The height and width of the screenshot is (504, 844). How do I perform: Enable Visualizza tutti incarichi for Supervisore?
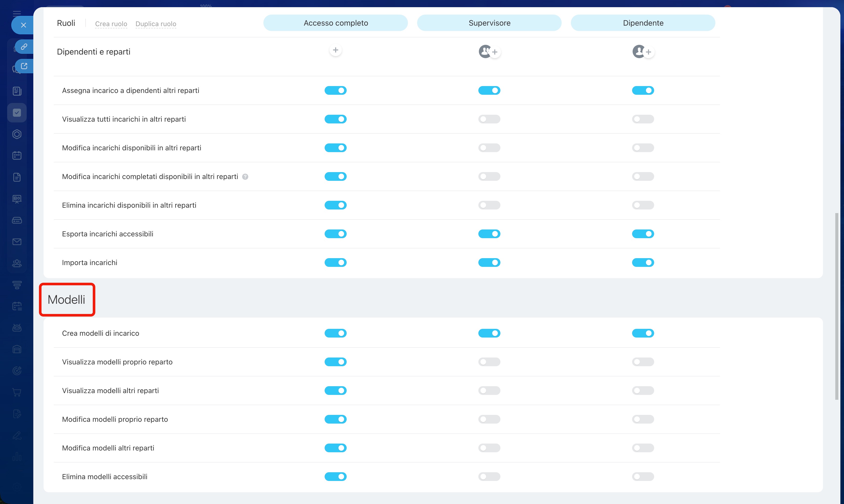[x=489, y=119]
